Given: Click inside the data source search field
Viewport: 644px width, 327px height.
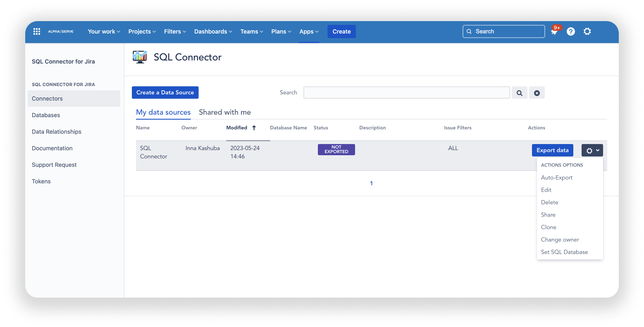Looking at the screenshot, I should click(x=406, y=92).
